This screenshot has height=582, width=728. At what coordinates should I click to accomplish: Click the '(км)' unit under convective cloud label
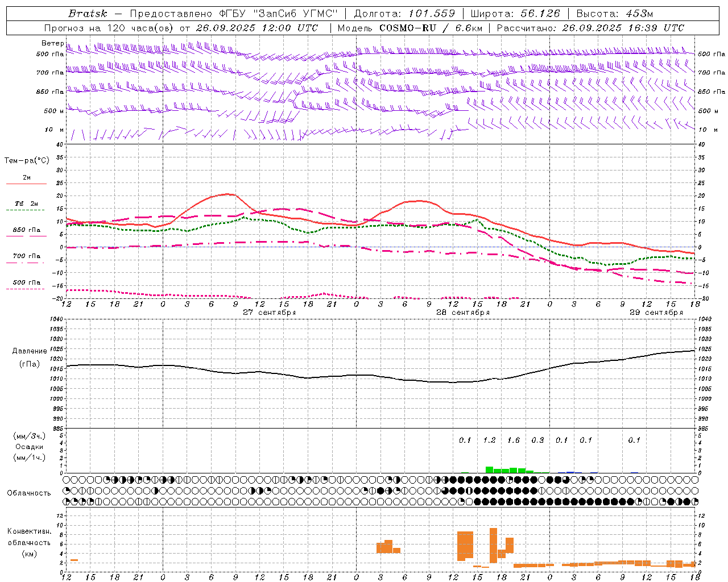point(29,554)
